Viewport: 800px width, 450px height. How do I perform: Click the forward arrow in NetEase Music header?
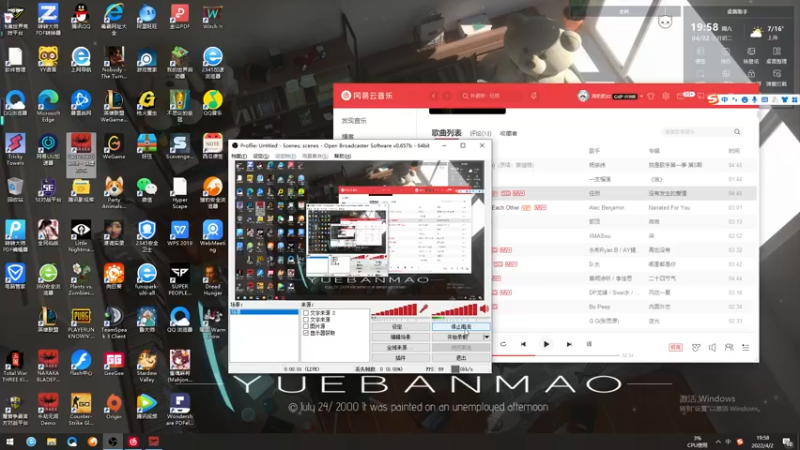447,96
